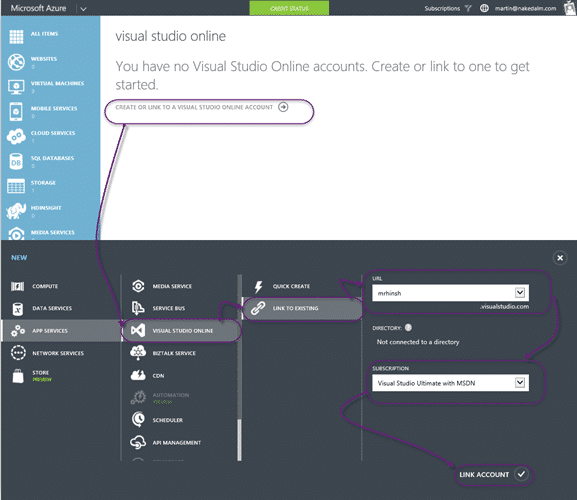Viewport: 577px width, 500px height.
Task: Select the SQL Databases DB icon
Action: click(x=16, y=162)
